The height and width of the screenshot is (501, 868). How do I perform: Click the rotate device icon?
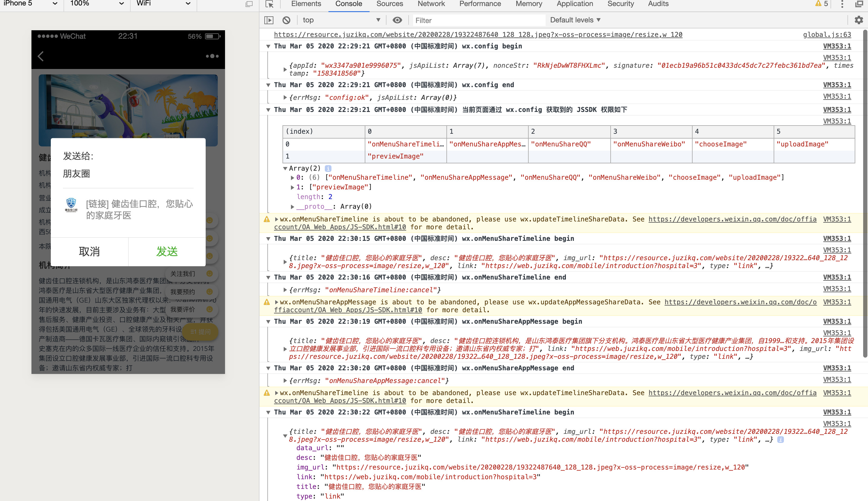[249, 4]
